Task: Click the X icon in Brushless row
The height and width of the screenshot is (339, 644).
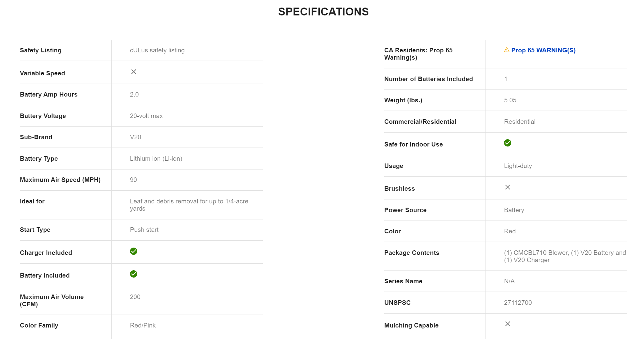Action: tap(507, 187)
